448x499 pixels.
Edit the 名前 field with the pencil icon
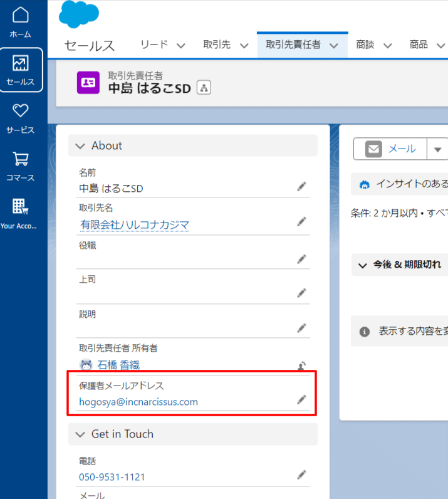click(301, 186)
